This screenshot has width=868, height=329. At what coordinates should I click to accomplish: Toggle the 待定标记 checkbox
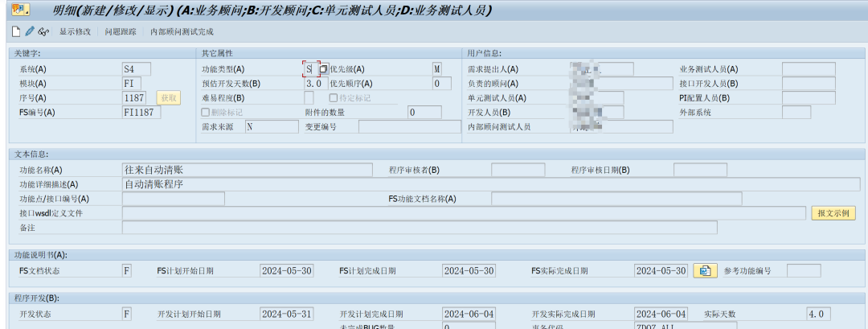click(334, 98)
